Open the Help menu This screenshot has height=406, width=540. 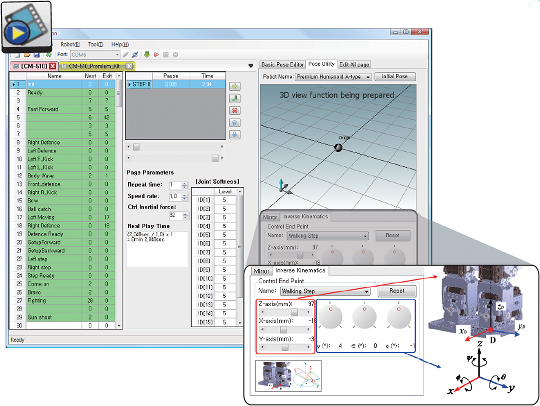pos(120,44)
